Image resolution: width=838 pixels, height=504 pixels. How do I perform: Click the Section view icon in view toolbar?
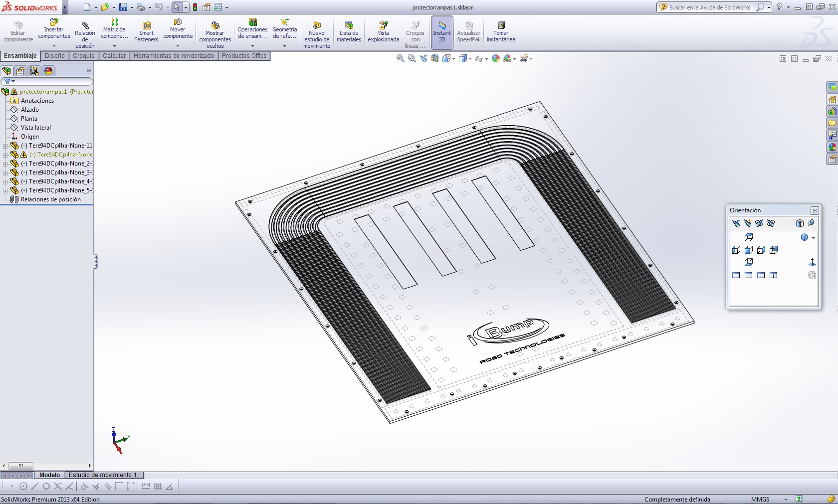coord(435,58)
